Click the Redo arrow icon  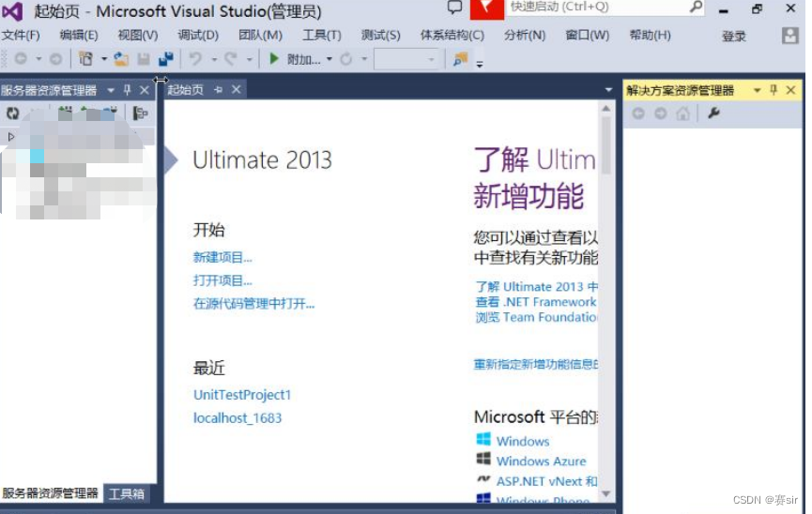coord(231,58)
